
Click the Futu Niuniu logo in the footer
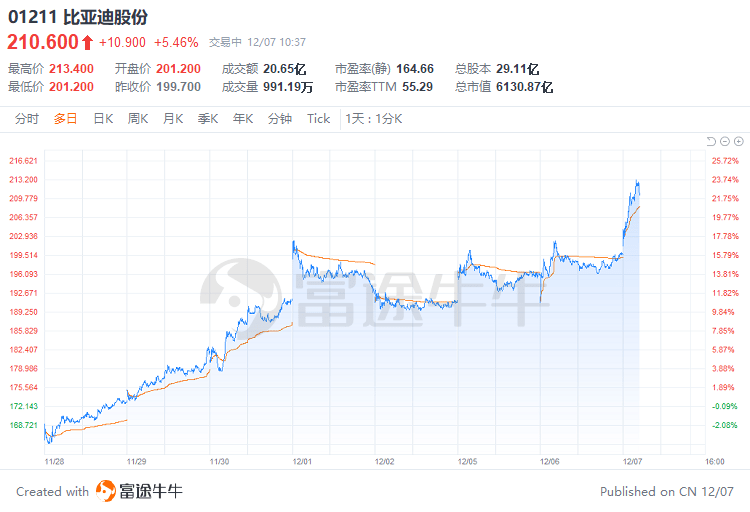(x=139, y=491)
